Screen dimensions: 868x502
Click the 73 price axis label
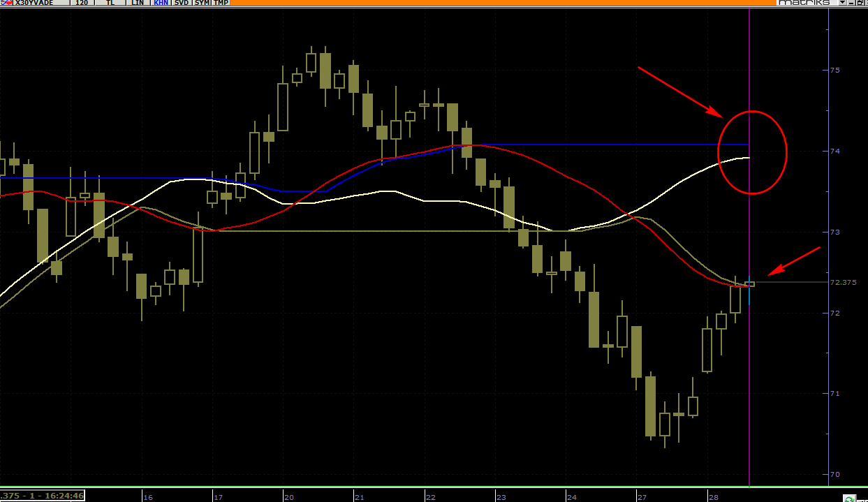tap(834, 232)
